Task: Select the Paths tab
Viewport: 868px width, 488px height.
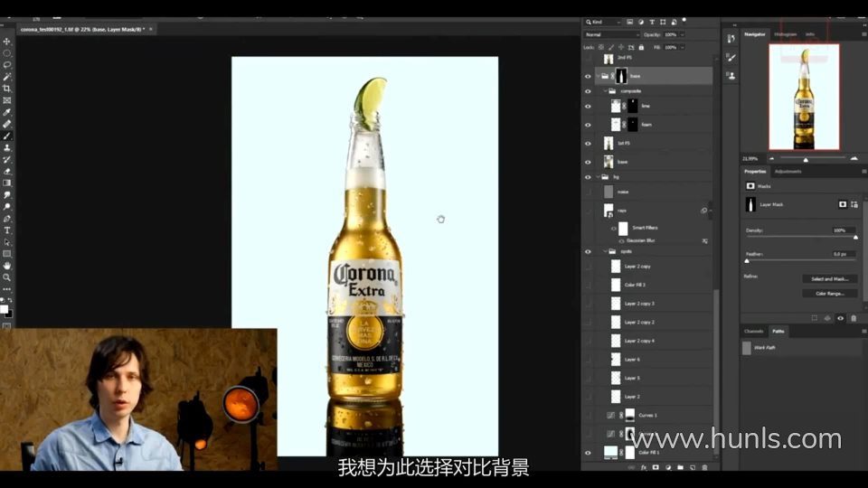Action: (778, 332)
